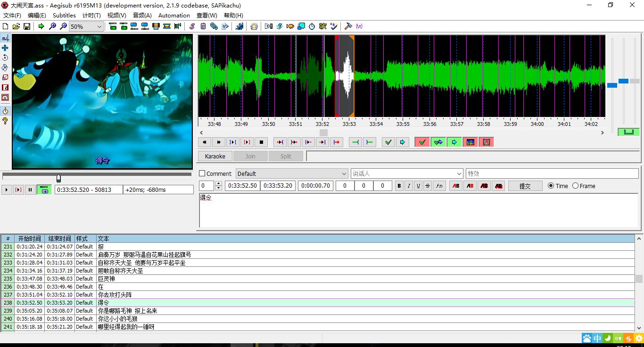Save subtitles using the floppy disk icon
Screen dimensions: 644x347
pos(27,26)
